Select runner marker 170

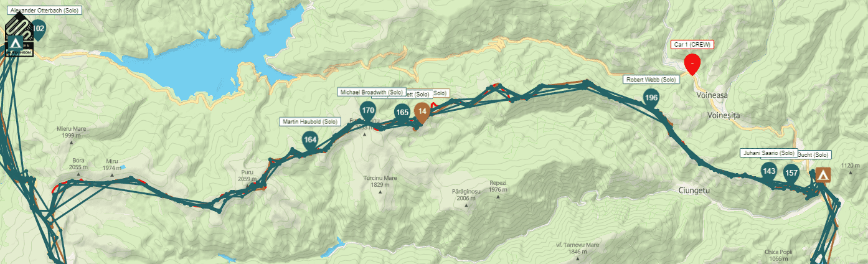click(x=367, y=111)
